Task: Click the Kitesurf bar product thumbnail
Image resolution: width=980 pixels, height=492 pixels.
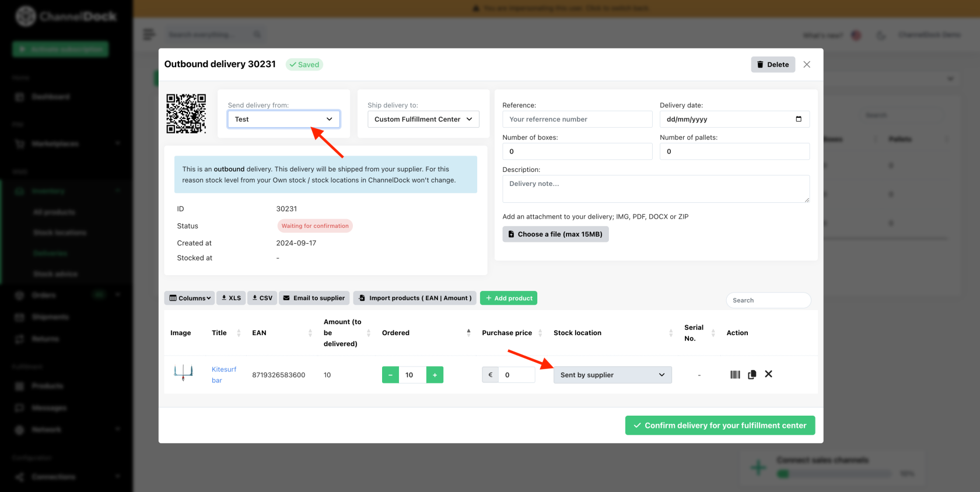Action: [x=183, y=372]
